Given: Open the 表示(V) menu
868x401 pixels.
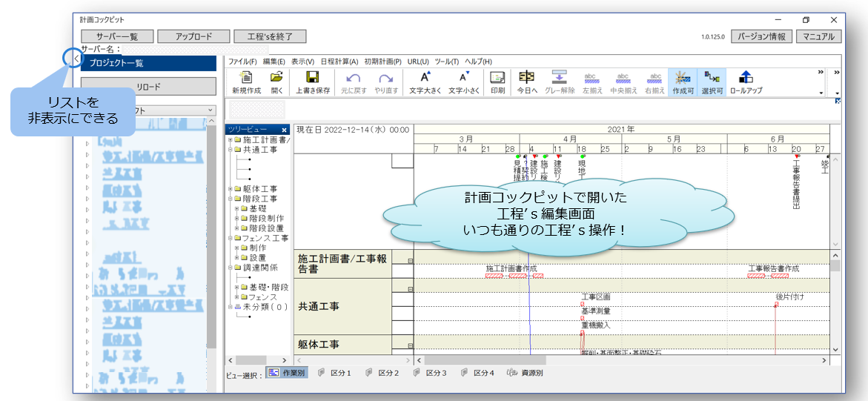Looking at the screenshot, I should (302, 62).
